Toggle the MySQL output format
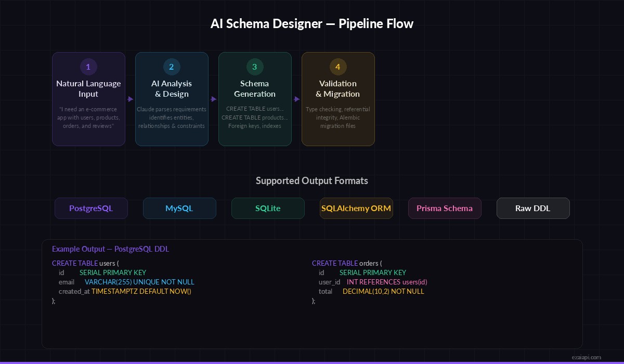The width and height of the screenshot is (624, 364). point(179,208)
